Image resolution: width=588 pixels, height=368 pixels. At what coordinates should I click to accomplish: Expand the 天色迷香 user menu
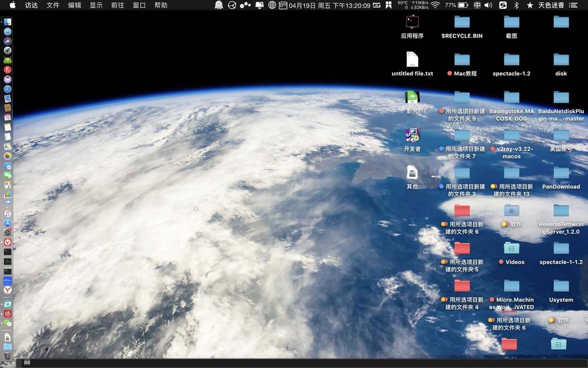(551, 5)
